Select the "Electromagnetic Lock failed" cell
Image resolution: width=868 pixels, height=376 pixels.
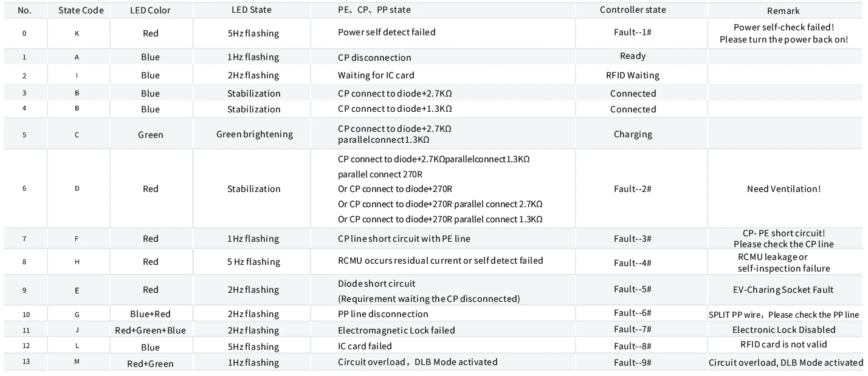(x=396, y=330)
